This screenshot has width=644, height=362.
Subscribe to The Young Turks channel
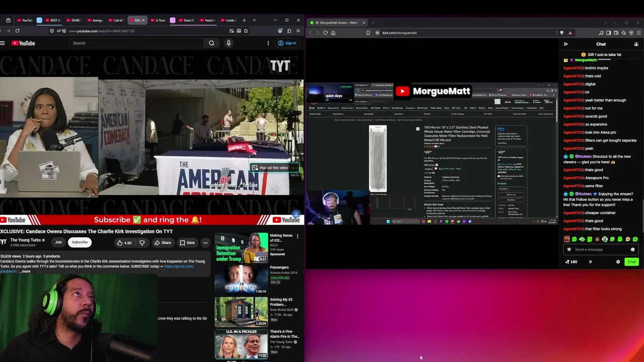(x=79, y=242)
